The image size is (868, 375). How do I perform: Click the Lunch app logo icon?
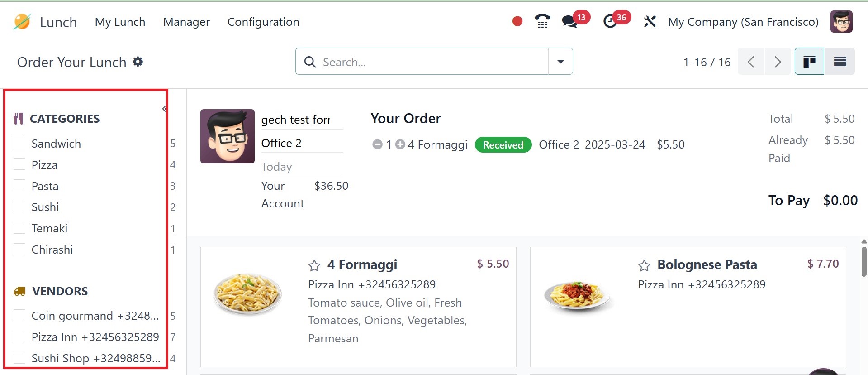22,22
